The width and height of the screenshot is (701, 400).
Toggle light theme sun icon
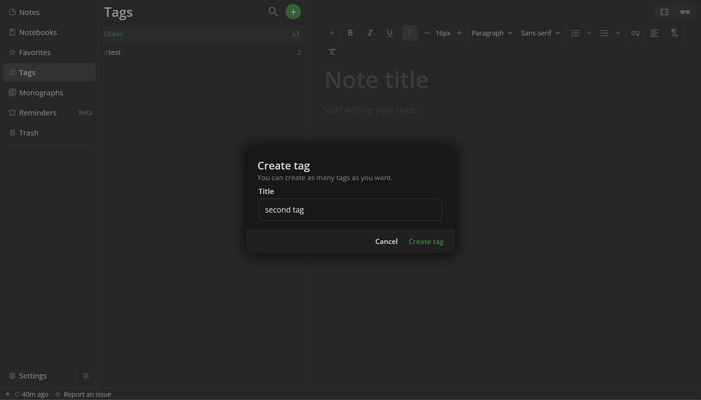click(x=86, y=375)
